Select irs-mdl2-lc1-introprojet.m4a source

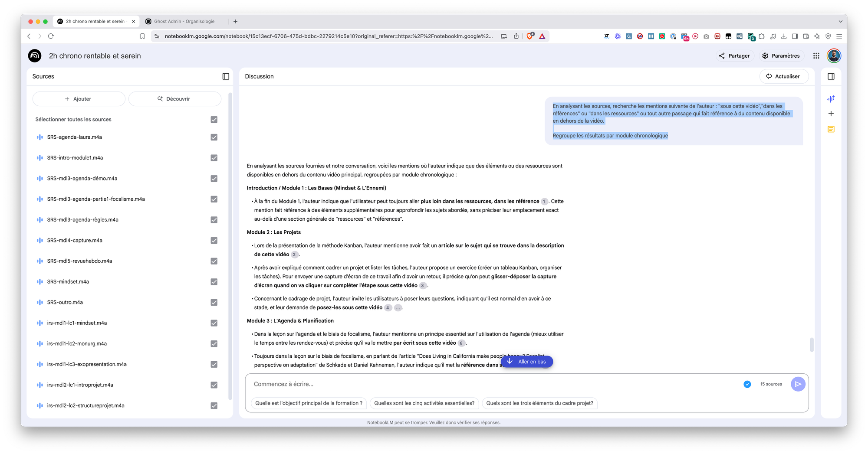(x=80, y=385)
